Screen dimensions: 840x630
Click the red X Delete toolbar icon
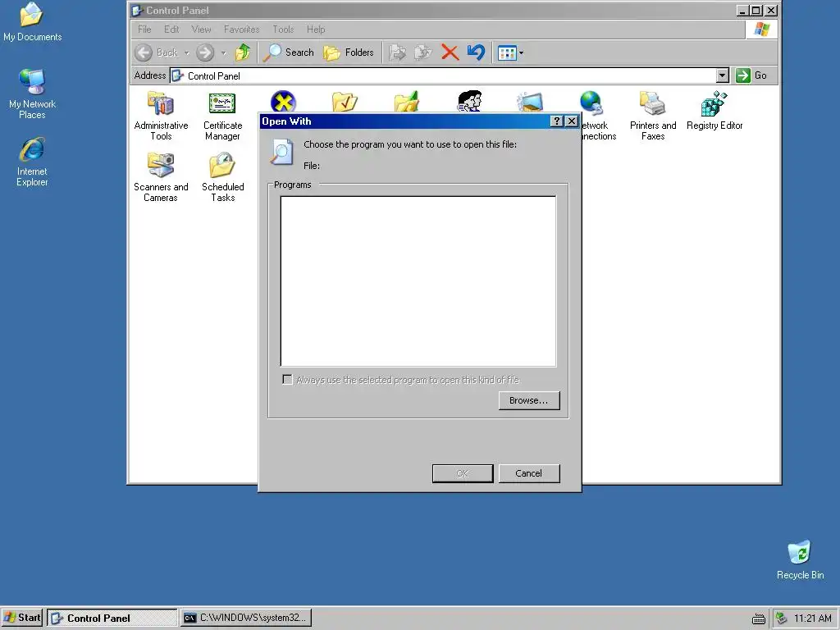[450, 52]
